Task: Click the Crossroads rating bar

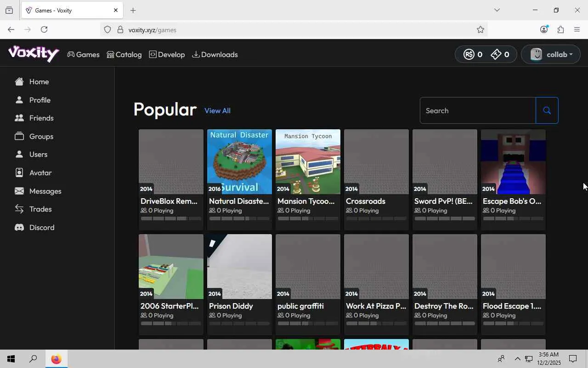Action: click(x=376, y=218)
